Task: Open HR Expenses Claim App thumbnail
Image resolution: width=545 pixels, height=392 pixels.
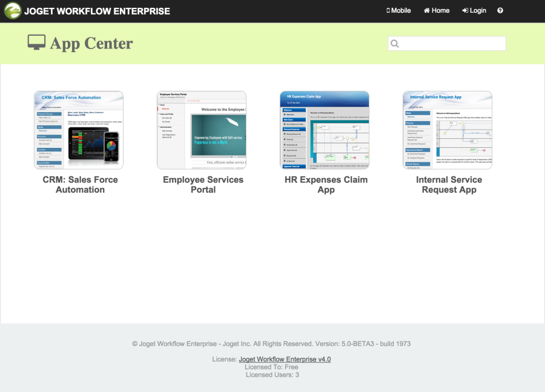Action: coord(325,130)
